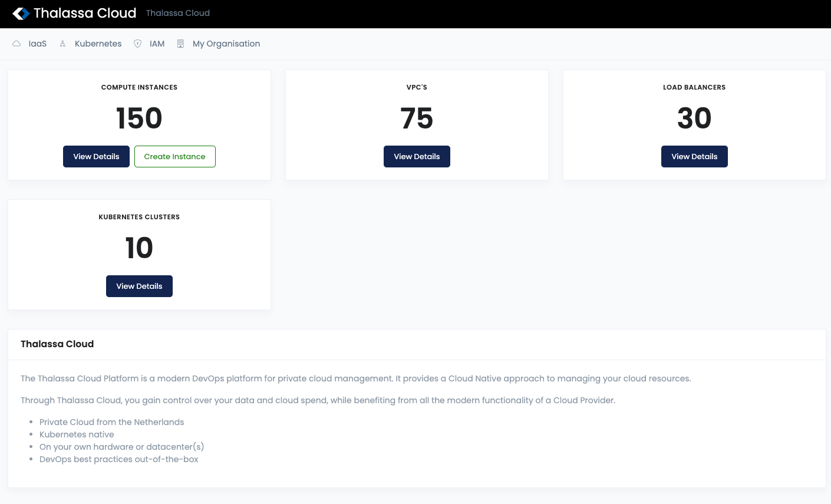Open the IaaS menu

coord(38,44)
